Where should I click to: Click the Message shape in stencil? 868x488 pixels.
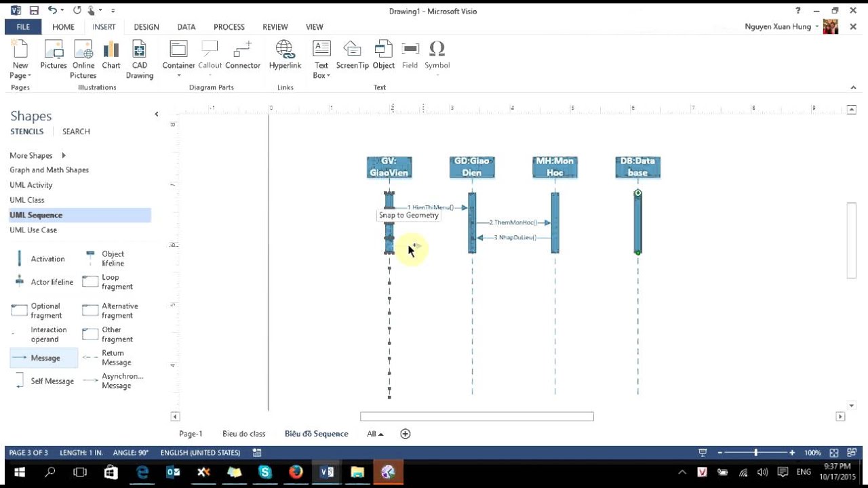coord(43,358)
